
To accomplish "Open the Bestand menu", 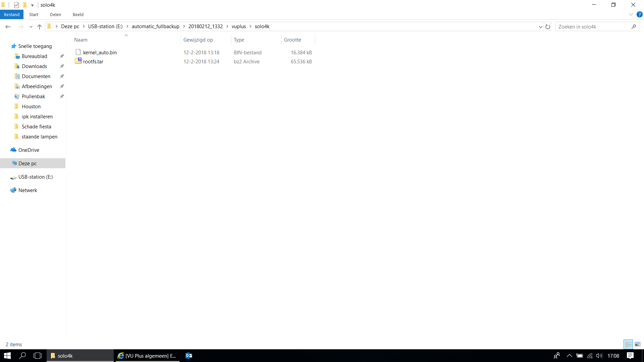I will [x=12, y=14].
